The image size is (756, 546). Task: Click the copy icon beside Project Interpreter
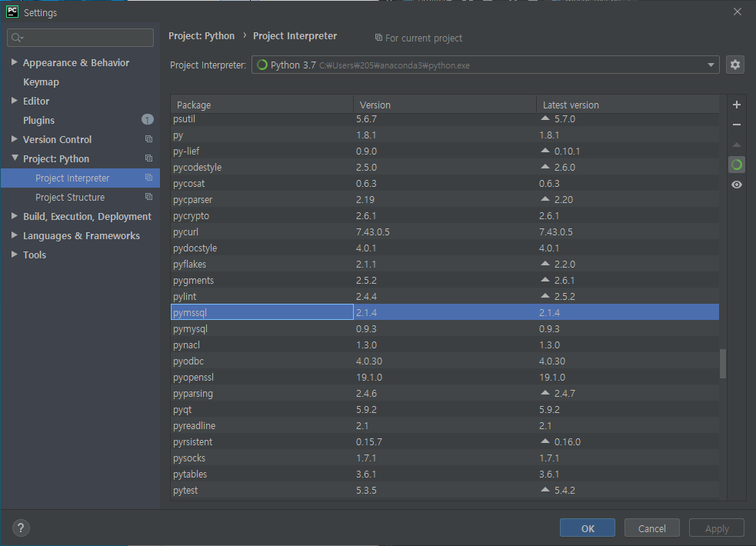(x=148, y=178)
